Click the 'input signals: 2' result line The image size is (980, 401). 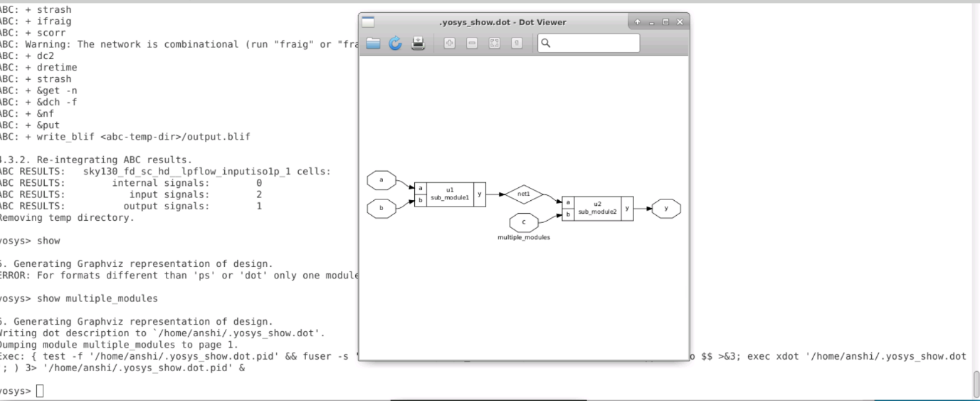coord(130,194)
